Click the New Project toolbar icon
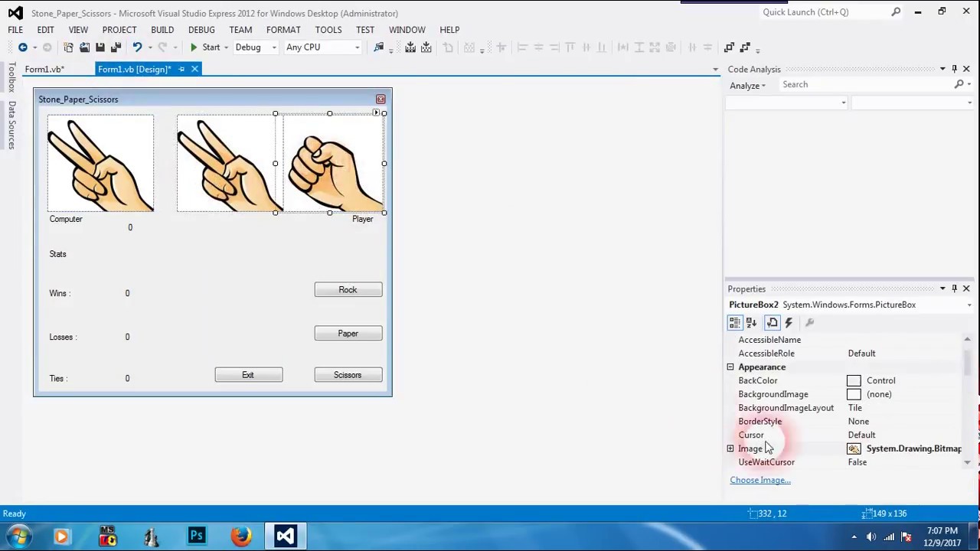980x551 pixels. (68, 47)
